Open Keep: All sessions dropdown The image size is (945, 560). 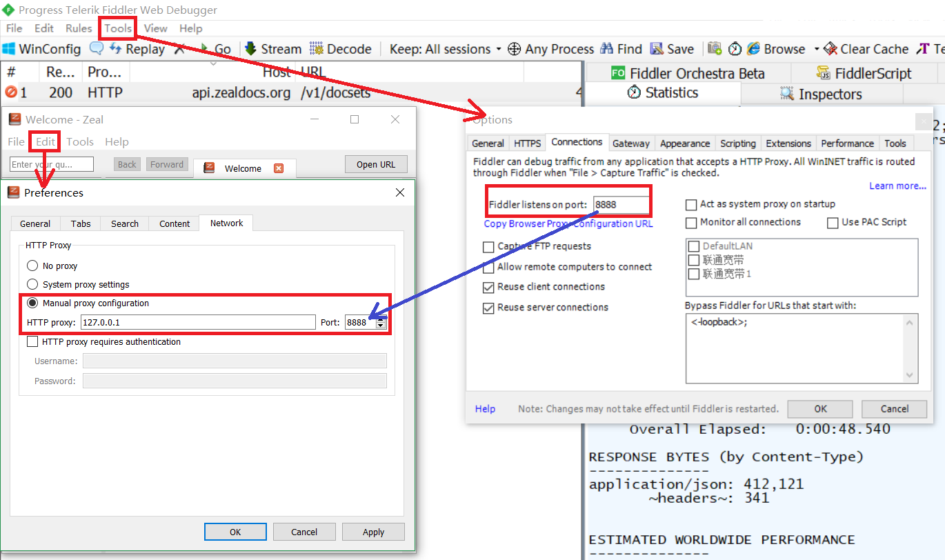point(445,49)
